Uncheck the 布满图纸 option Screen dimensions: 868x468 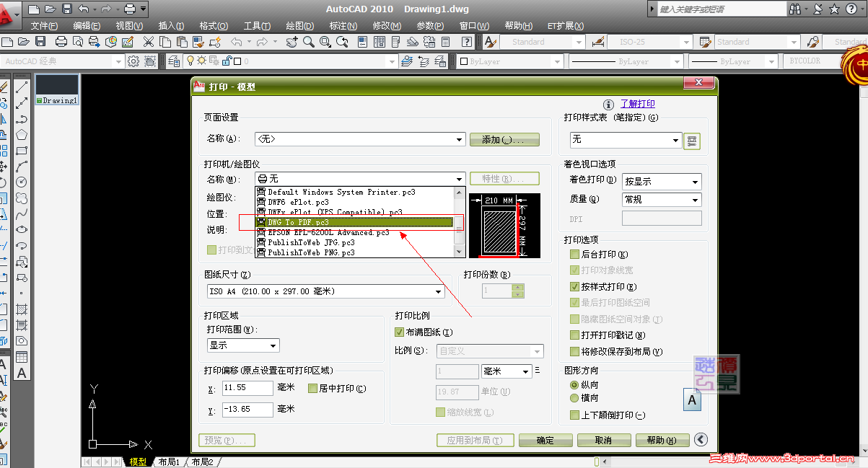[x=400, y=332]
